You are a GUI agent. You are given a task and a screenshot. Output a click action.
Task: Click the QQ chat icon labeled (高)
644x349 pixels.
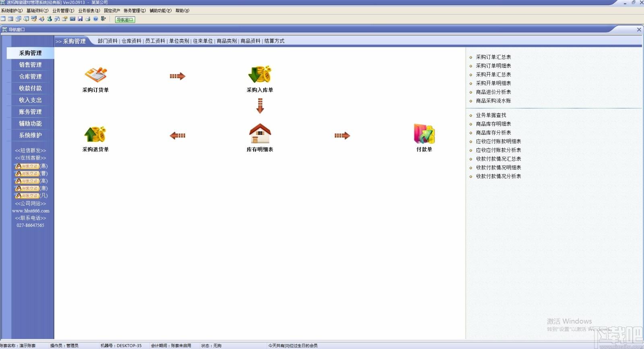27,181
